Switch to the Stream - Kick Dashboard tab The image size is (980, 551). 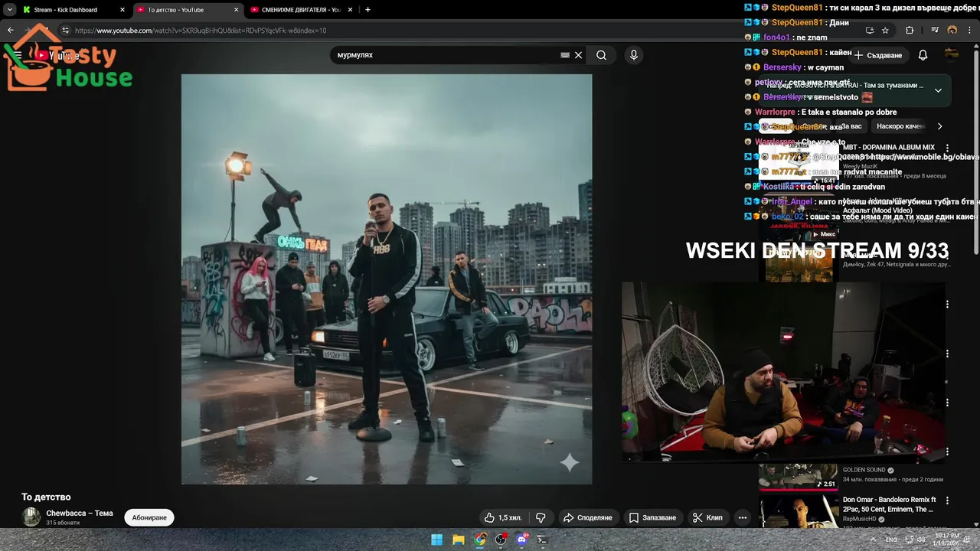coord(73,10)
